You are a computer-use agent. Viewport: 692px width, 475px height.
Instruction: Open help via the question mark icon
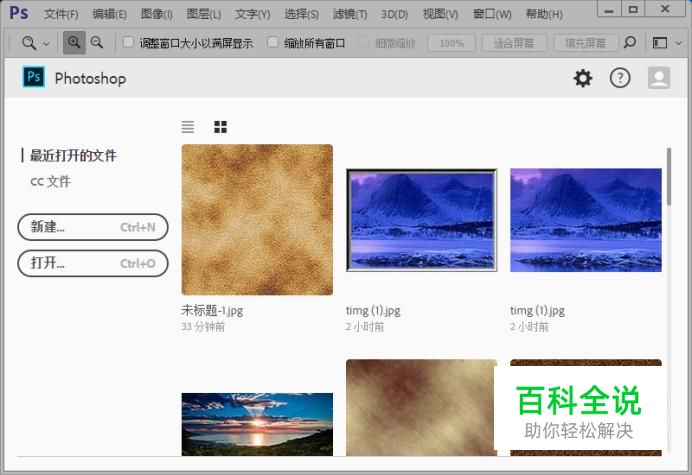[x=620, y=78]
